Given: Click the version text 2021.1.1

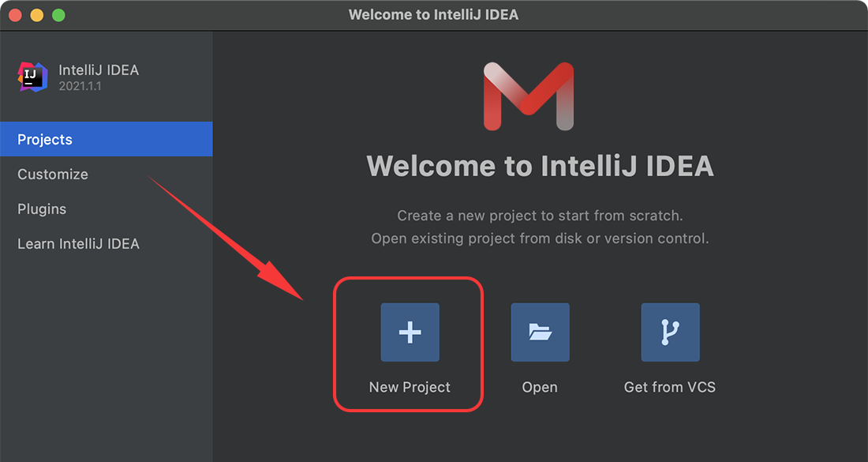Looking at the screenshot, I should (80, 86).
